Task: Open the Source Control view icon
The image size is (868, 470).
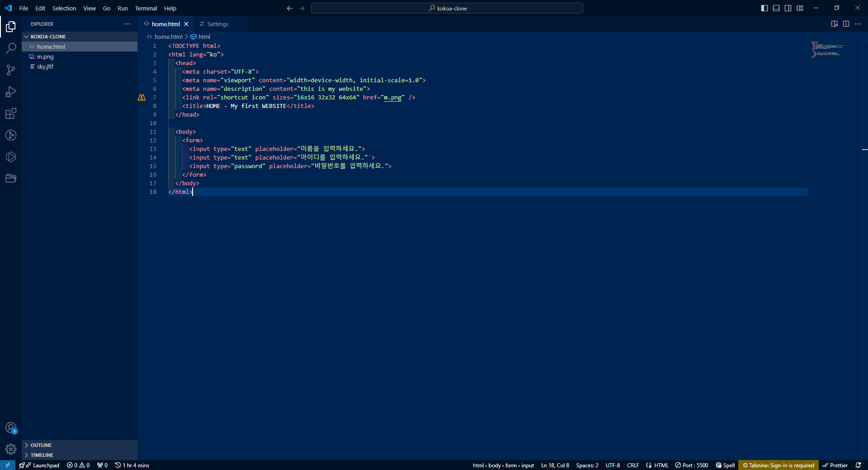Action: tap(11, 70)
